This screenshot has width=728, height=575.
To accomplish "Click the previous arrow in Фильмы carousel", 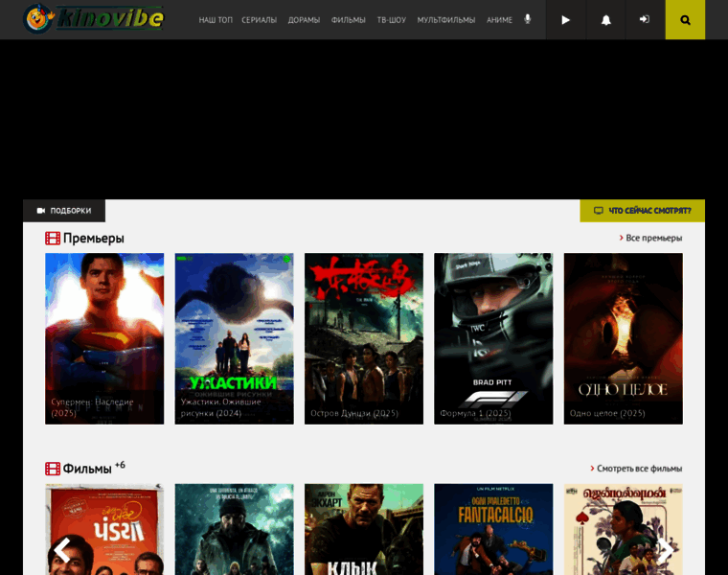I will point(62,550).
